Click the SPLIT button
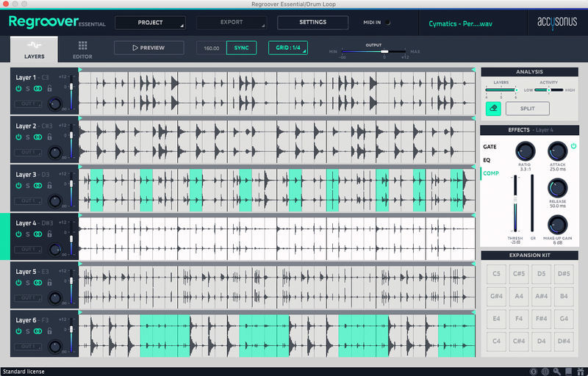588x376 pixels. click(x=527, y=109)
